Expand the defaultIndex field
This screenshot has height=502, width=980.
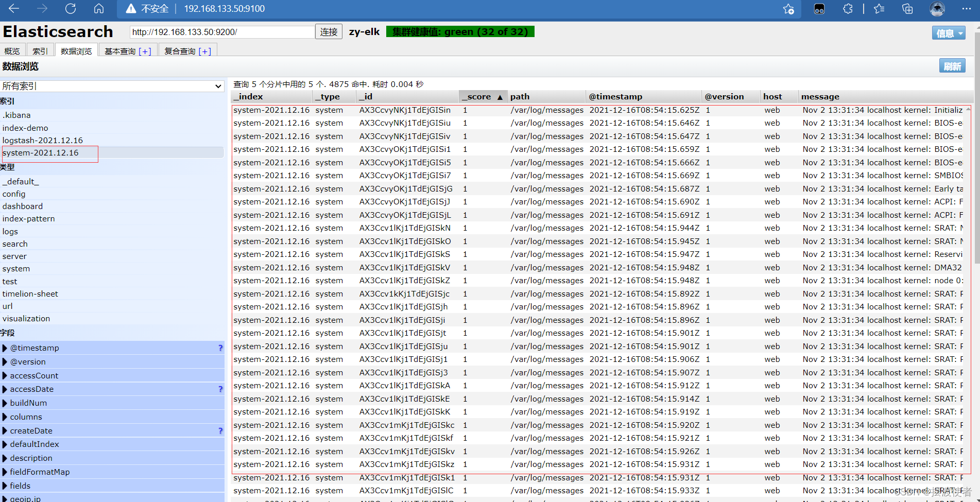click(x=5, y=444)
